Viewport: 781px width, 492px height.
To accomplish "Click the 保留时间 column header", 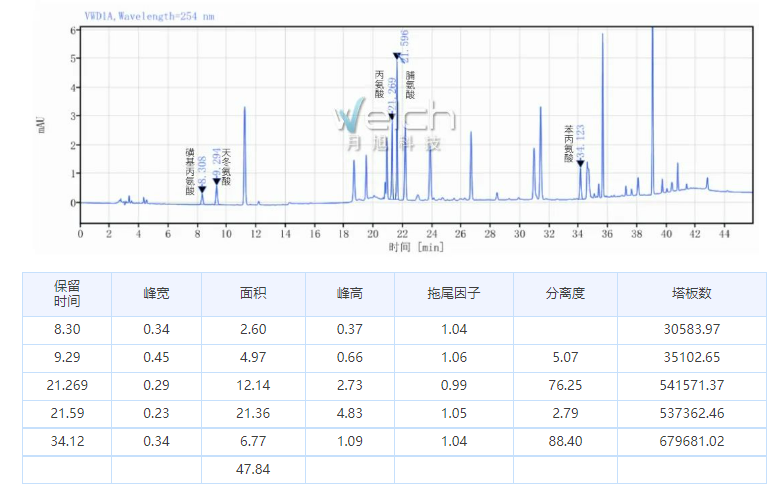I will coord(66,293).
